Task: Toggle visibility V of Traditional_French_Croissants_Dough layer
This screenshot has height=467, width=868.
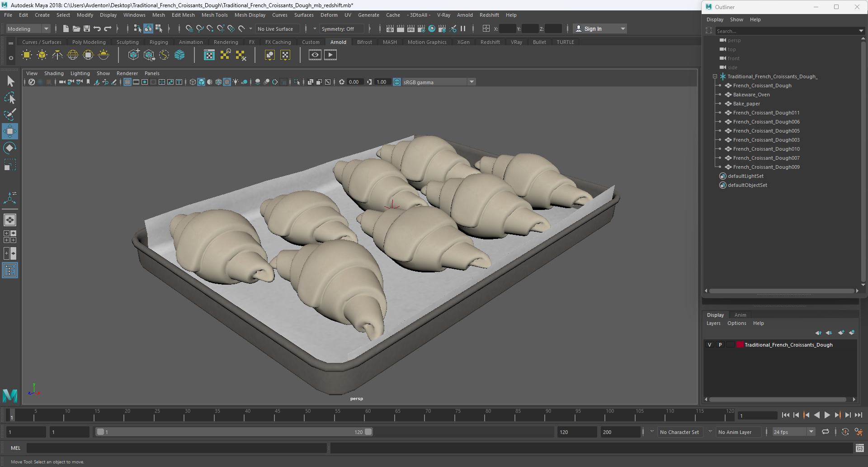Action: tap(709, 345)
